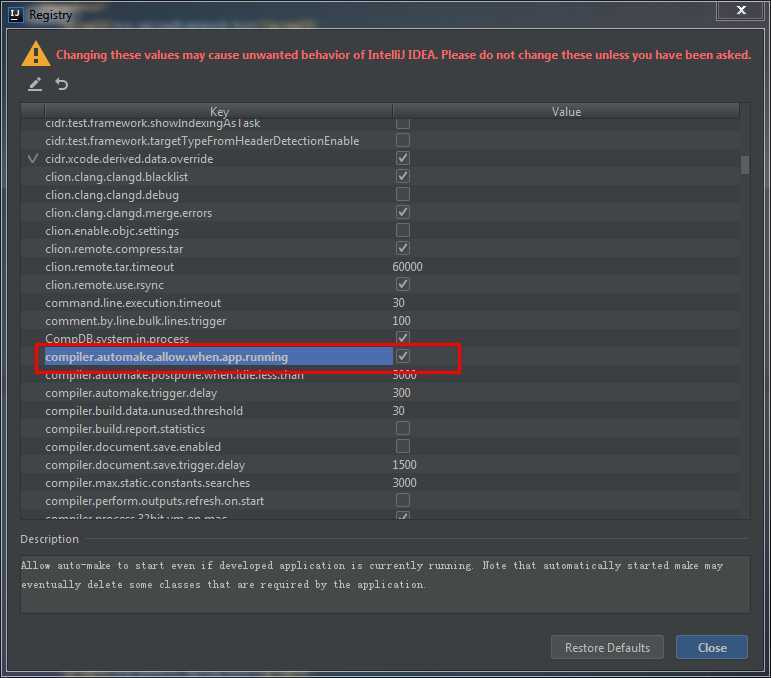
Task: Uncheck clion.remote.compress.tar checkbox
Action: pyautogui.click(x=402, y=248)
